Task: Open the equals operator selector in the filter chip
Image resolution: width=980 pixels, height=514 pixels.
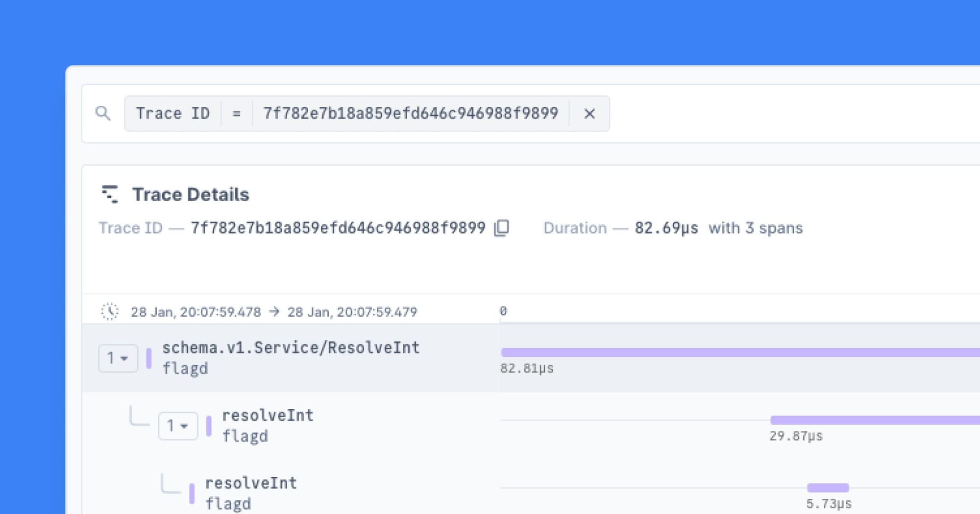Action: [236, 113]
